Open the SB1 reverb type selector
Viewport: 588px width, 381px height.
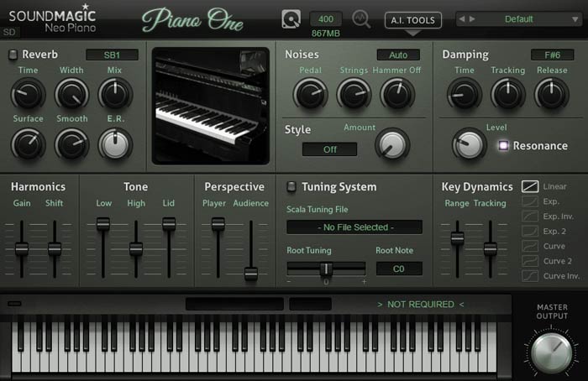(x=111, y=55)
